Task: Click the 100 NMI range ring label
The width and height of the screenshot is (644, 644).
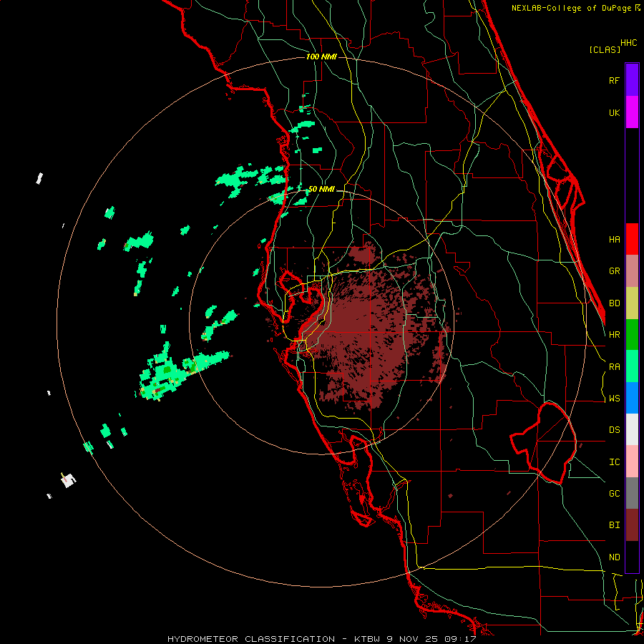Action: [321, 57]
